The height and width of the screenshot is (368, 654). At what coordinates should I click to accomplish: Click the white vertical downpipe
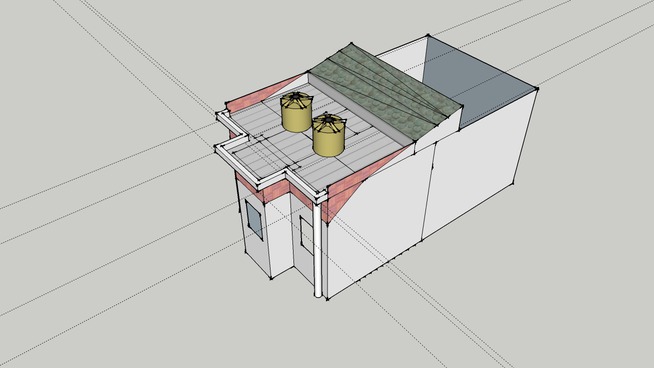click(317, 249)
